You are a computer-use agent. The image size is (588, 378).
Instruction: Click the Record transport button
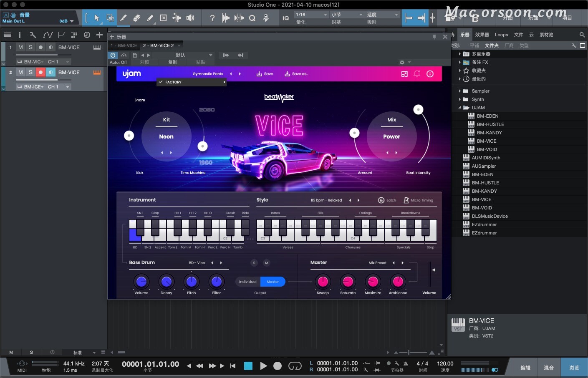[x=278, y=366]
